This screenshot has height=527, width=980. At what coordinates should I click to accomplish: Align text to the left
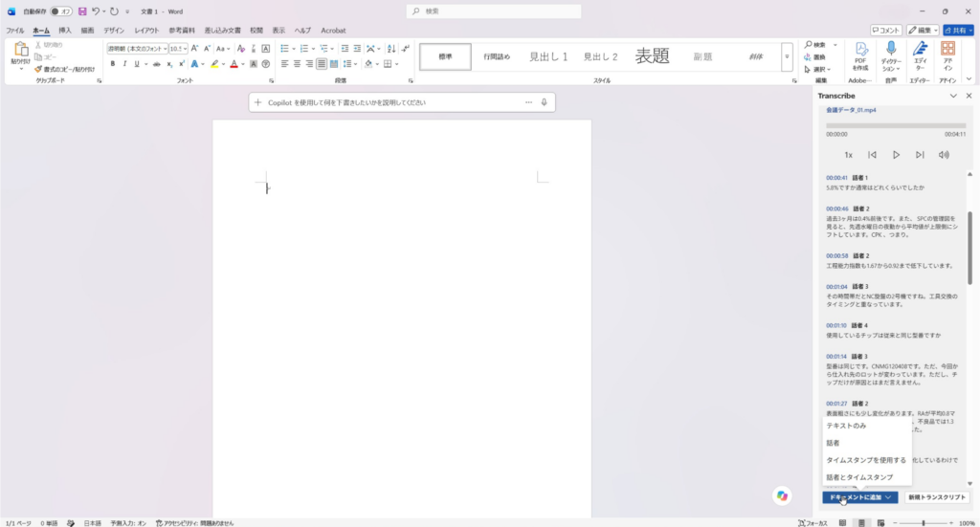pyautogui.click(x=284, y=64)
